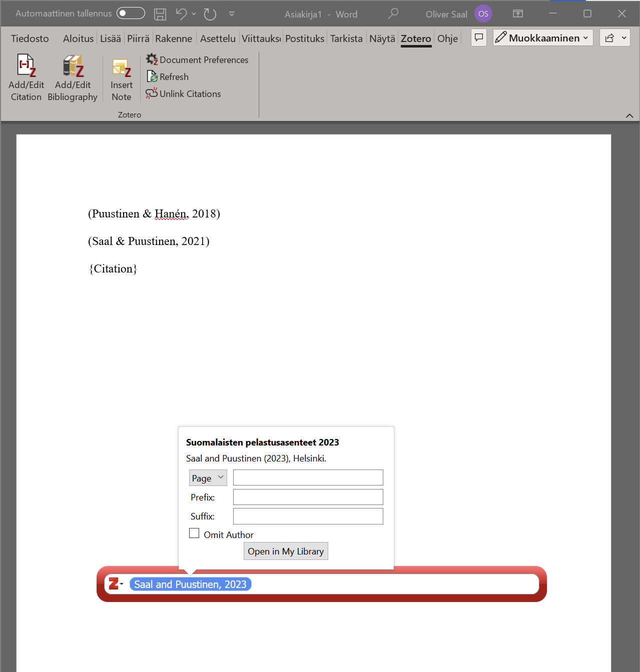
Task: Open ribbon display options icon
Action: tap(518, 14)
